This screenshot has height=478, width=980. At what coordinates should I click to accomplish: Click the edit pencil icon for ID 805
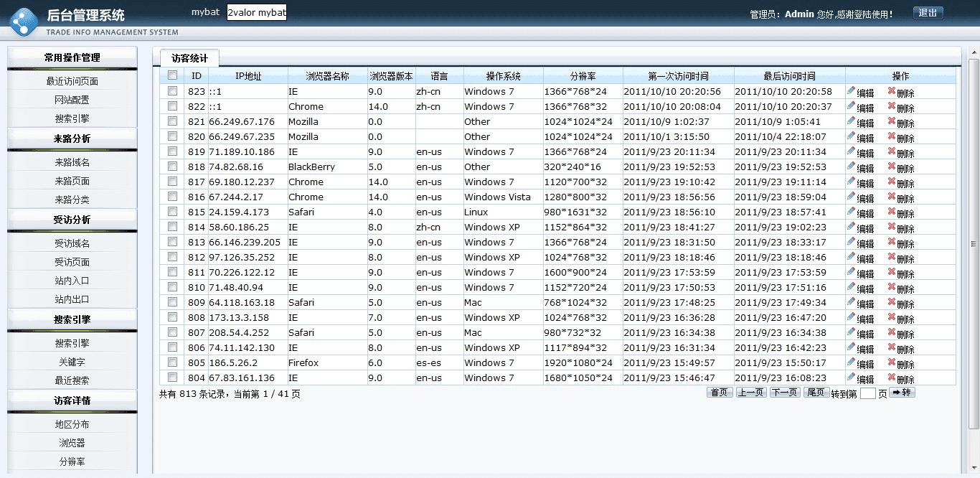pos(852,362)
